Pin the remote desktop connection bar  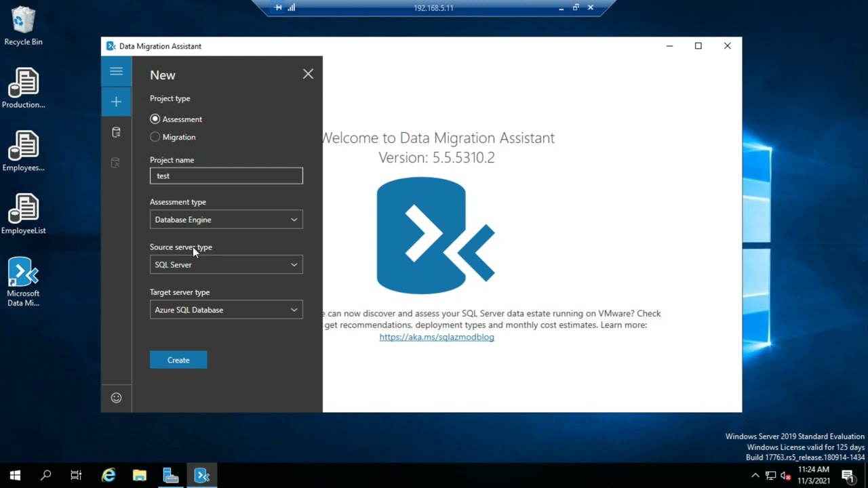pos(278,7)
